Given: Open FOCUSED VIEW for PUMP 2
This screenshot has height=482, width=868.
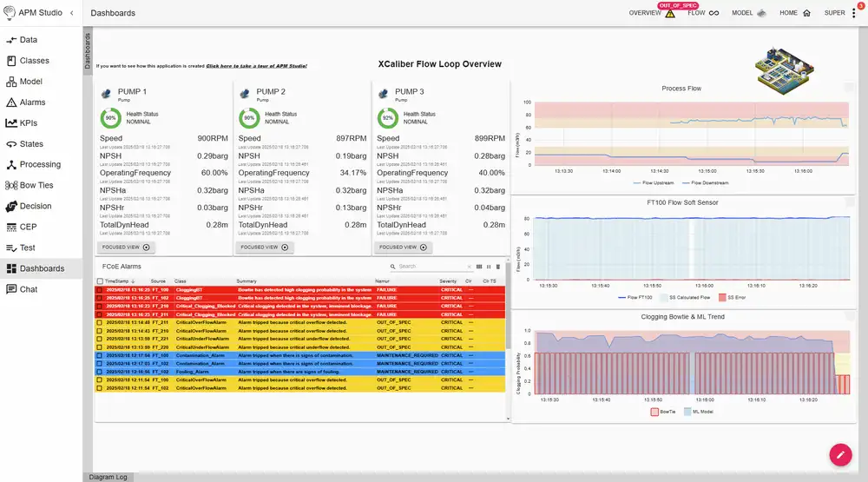Looking at the screenshot, I should pyautogui.click(x=265, y=248).
